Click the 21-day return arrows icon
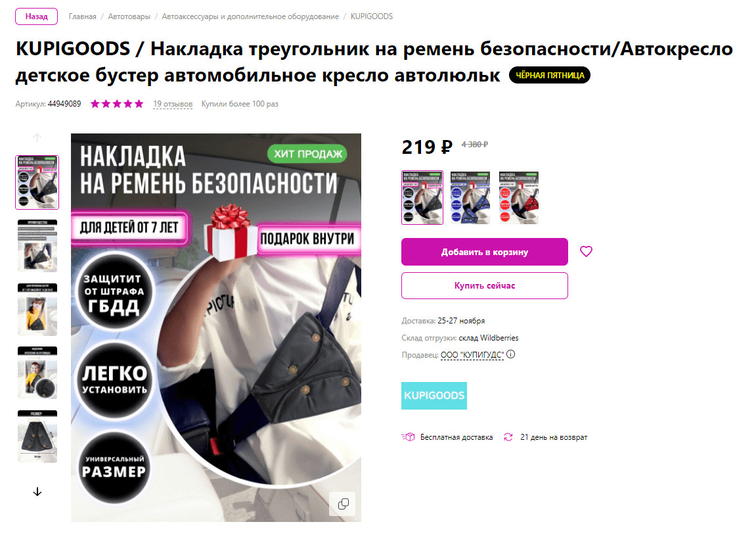Image resolution: width=756 pixels, height=545 pixels. click(508, 437)
